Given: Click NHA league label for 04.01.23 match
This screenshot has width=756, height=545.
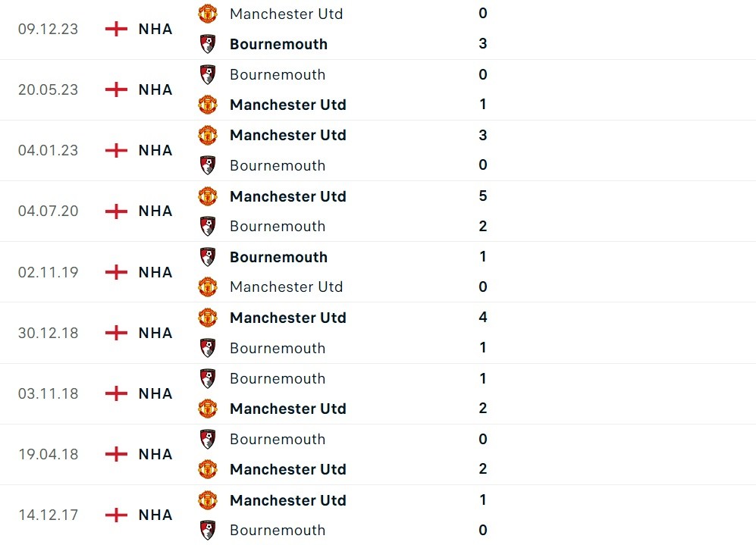Looking at the screenshot, I should tap(155, 150).
